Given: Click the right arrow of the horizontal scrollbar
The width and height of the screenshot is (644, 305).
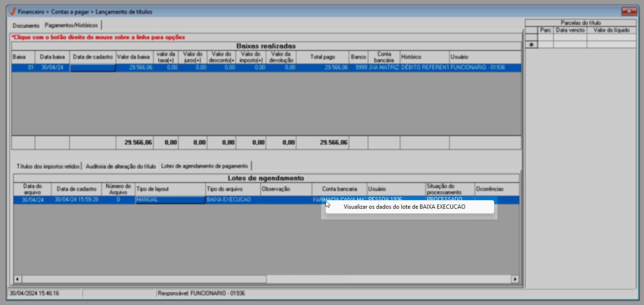Looking at the screenshot, I should pos(515,279).
